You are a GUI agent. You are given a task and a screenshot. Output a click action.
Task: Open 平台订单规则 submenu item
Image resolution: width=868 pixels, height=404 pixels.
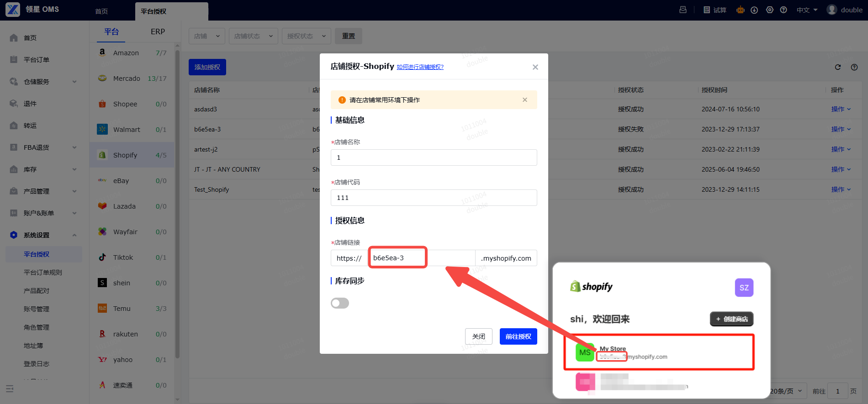[x=43, y=273]
